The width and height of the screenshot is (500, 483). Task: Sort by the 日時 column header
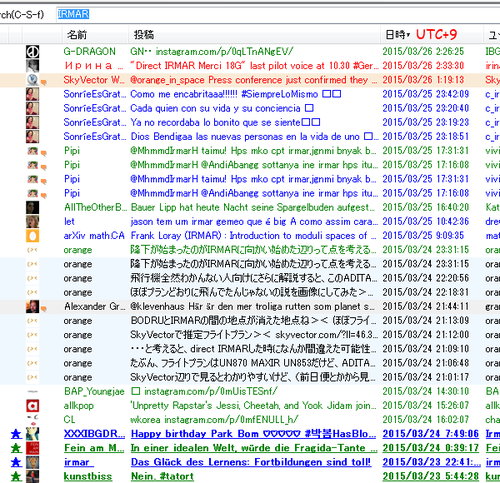(x=397, y=34)
